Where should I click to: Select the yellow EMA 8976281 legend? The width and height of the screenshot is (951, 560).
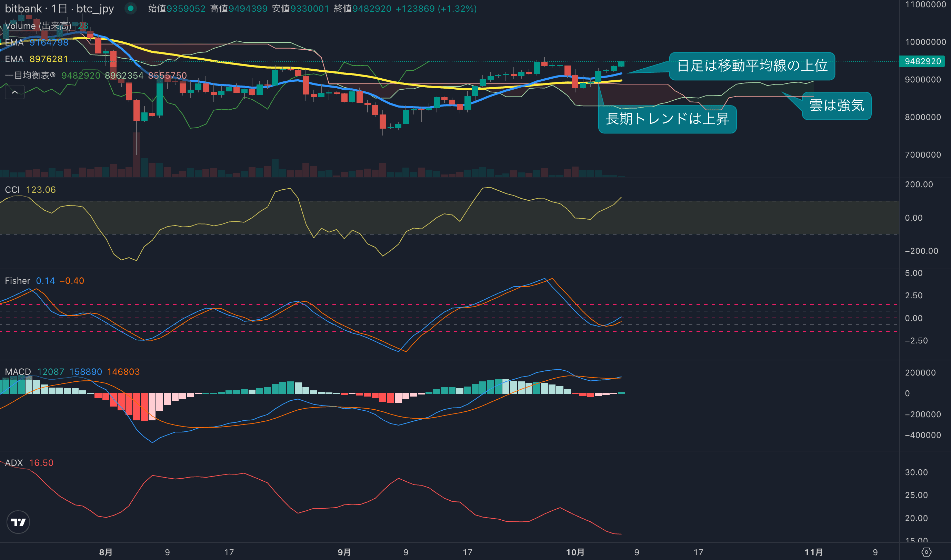[x=37, y=59]
